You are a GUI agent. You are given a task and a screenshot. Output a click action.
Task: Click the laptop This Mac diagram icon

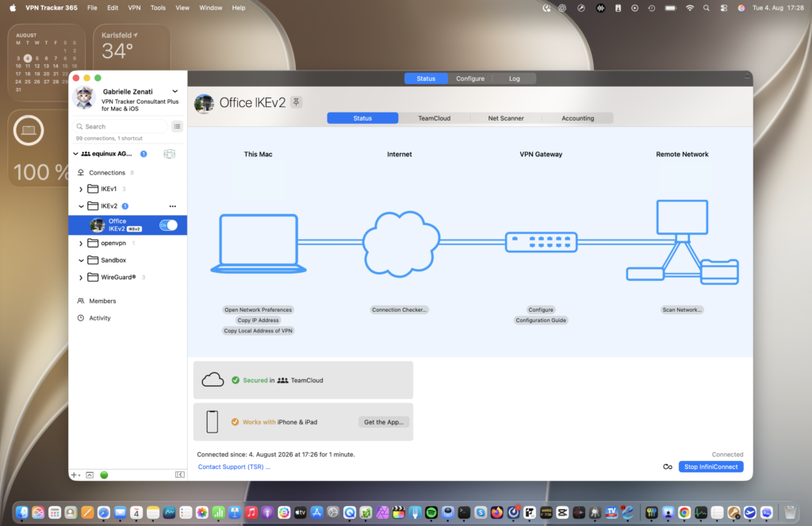[x=259, y=244]
